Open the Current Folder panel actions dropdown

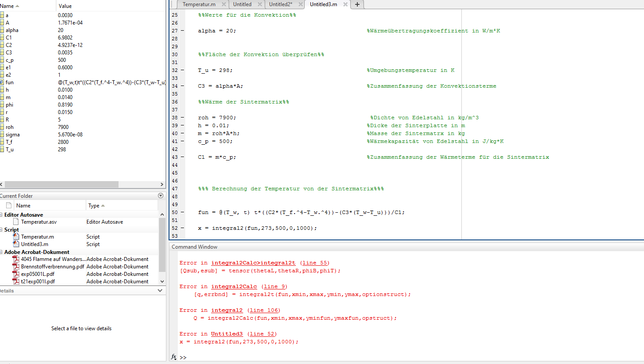tap(161, 196)
